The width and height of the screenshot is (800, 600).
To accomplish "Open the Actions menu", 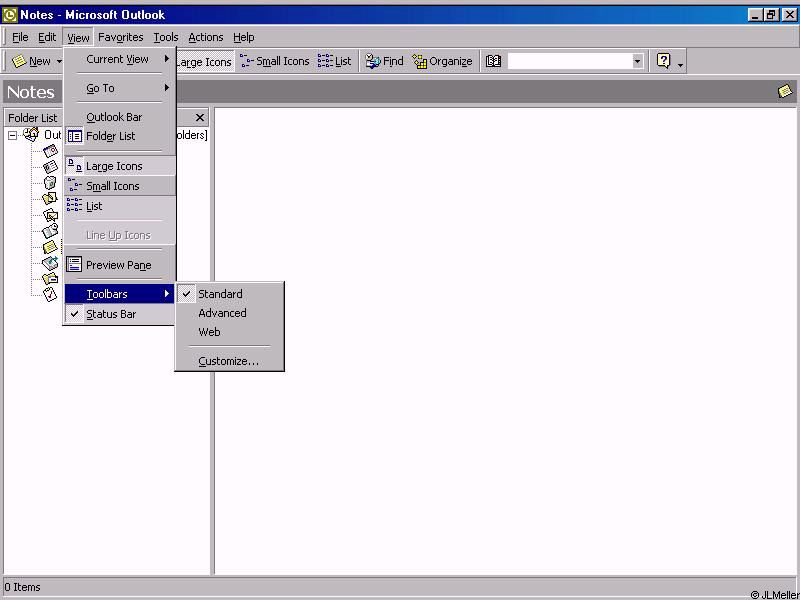I will [x=206, y=37].
